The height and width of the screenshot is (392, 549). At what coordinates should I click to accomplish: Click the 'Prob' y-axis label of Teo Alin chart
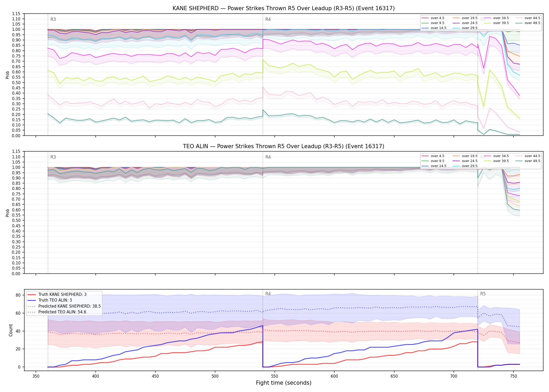tap(8, 213)
